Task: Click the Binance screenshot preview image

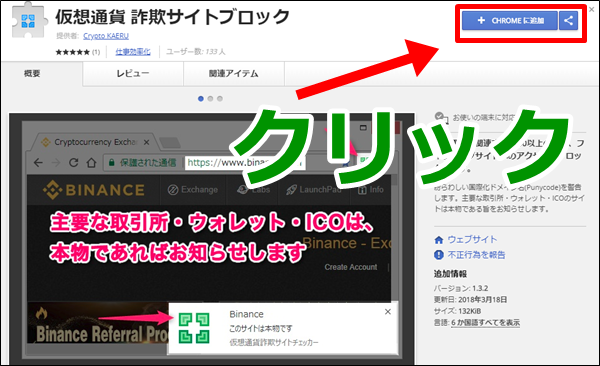Action: coord(212,239)
